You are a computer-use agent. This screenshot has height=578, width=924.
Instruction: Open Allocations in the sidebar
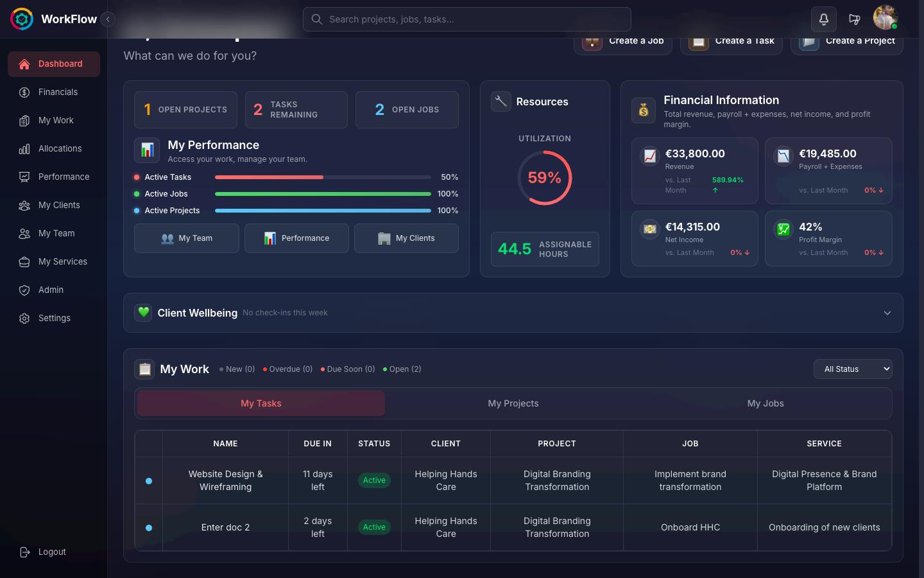pyautogui.click(x=60, y=149)
